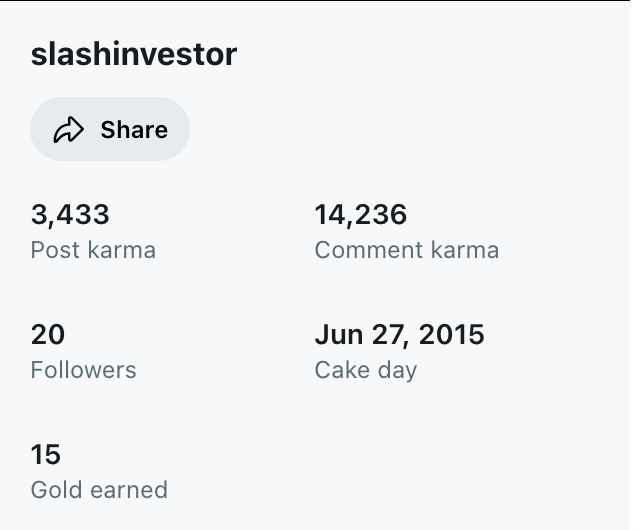
Task: Click the Cake day label
Action: (365, 370)
